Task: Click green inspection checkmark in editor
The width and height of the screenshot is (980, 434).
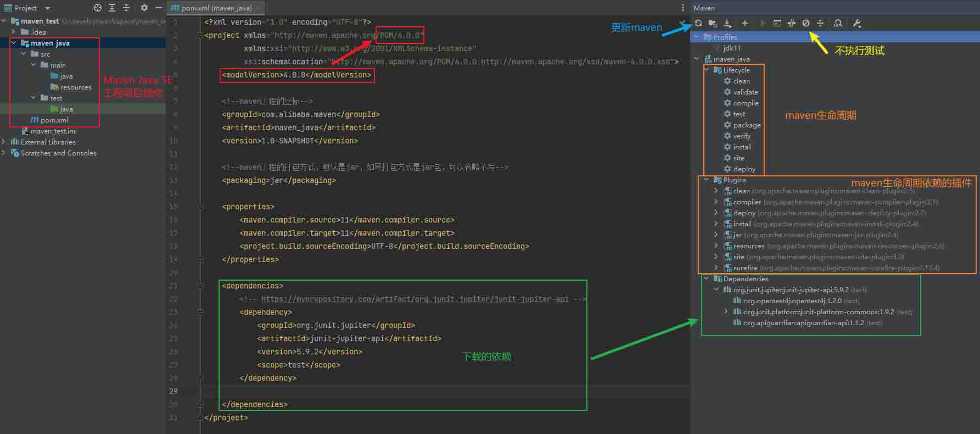Action: pyautogui.click(x=682, y=23)
